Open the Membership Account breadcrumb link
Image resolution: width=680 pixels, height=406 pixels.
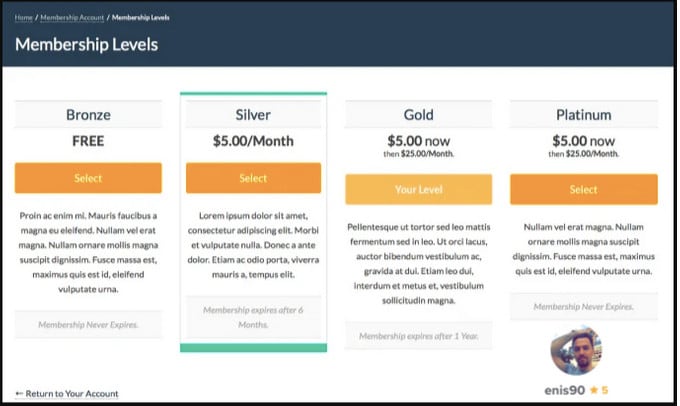pyautogui.click(x=73, y=17)
